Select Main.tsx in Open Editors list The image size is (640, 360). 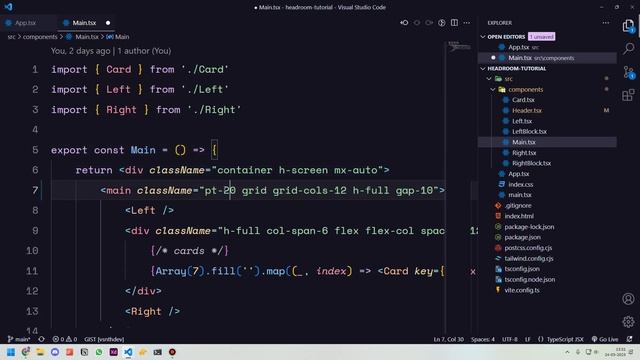[x=547, y=58]
